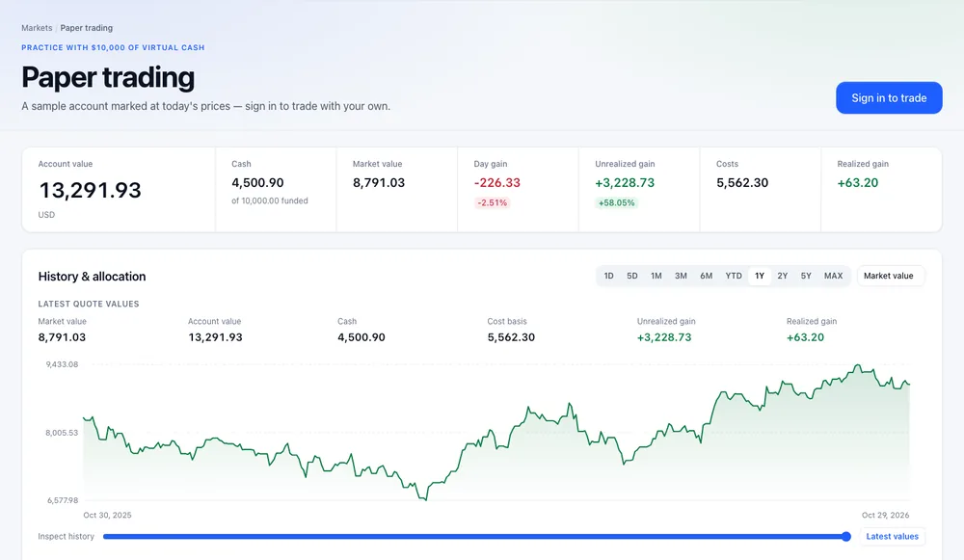Switch chart range to 2Y
The image size is (964, 560).
782,276
